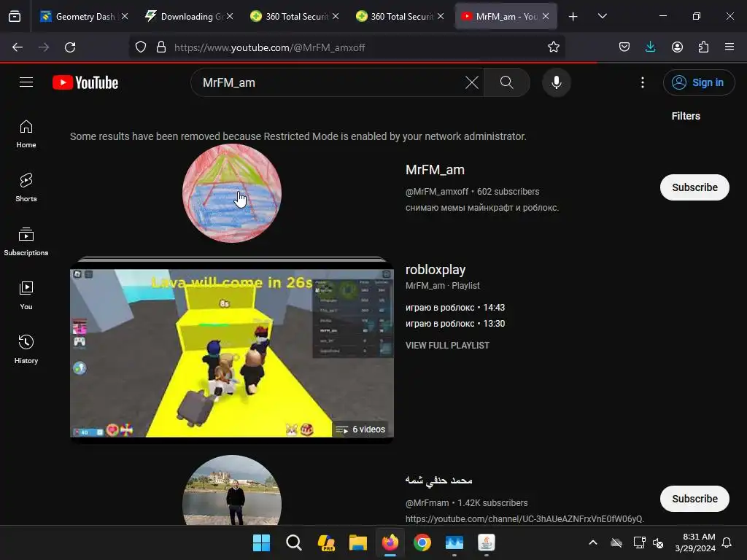Click the Firefox icon in the taskbar

point(390,542)
